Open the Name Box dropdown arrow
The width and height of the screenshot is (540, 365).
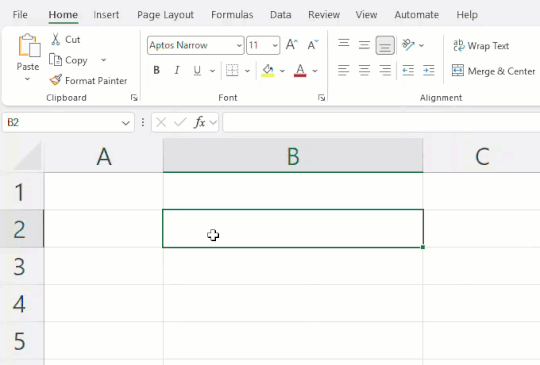pos(126,123)
